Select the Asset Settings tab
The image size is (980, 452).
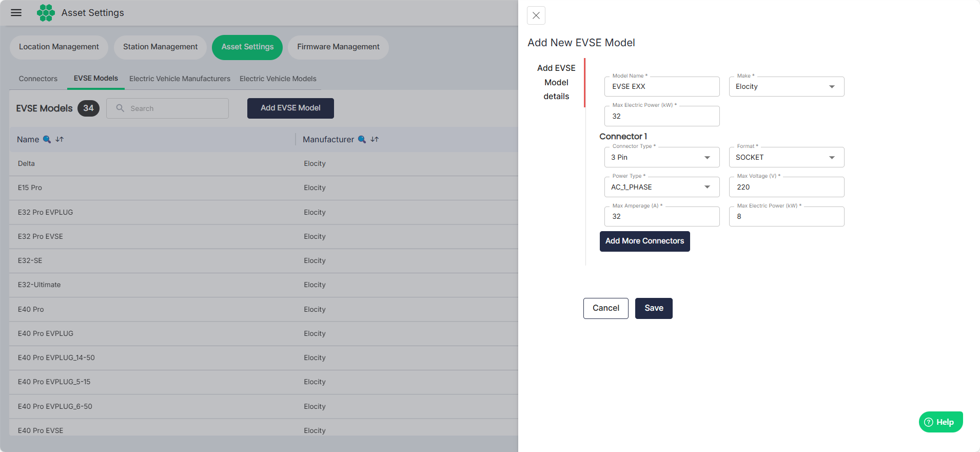247,47
